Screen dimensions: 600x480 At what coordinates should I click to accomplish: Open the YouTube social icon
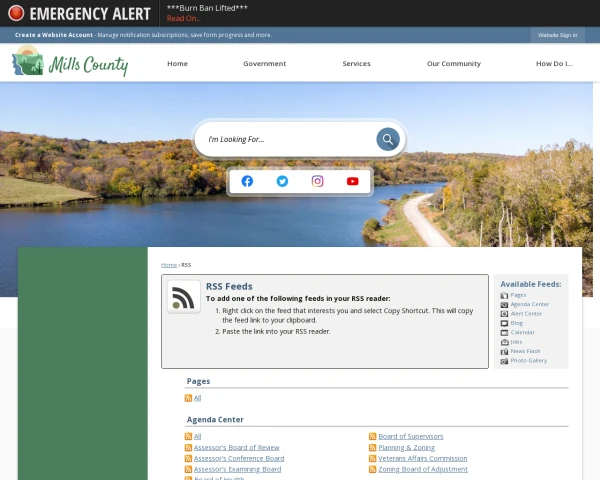[352, 181]
